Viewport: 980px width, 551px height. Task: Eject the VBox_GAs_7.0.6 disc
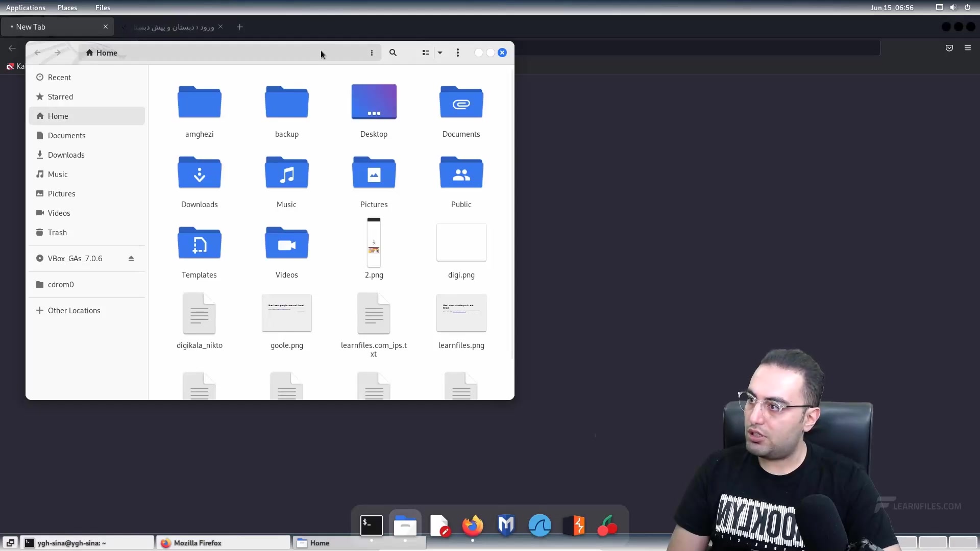(131, 259)
